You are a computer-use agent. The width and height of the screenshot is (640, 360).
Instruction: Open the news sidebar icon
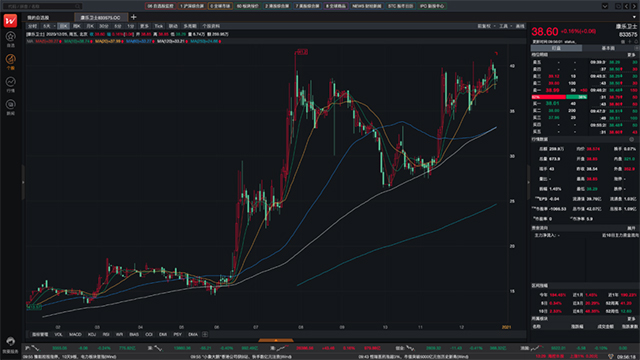tap(11, 104)
